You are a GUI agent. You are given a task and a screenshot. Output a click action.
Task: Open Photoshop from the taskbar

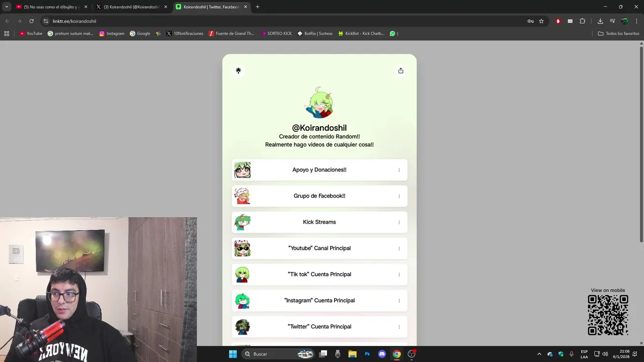click(367, 354)
